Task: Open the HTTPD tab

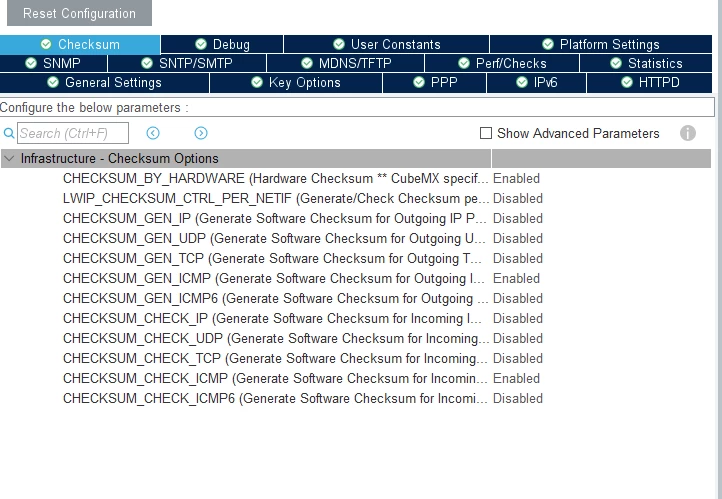Action: coord(650,82)
